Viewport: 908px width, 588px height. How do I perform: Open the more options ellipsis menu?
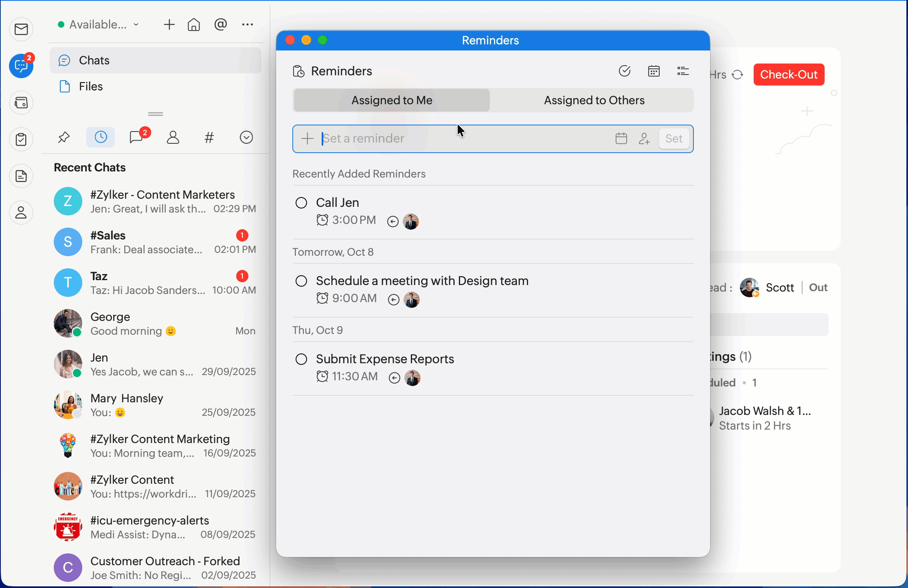point(248,25)
